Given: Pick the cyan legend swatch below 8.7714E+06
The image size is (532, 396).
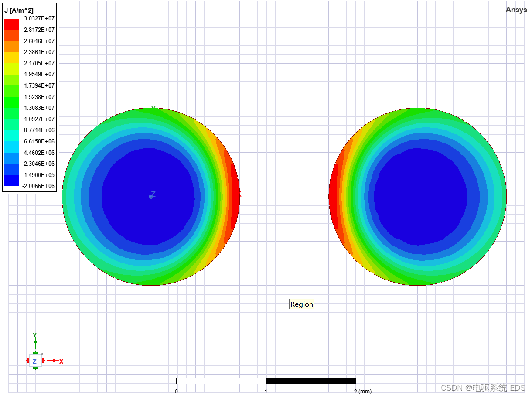Looking at the screenshot, I should [x=12, y=136].
